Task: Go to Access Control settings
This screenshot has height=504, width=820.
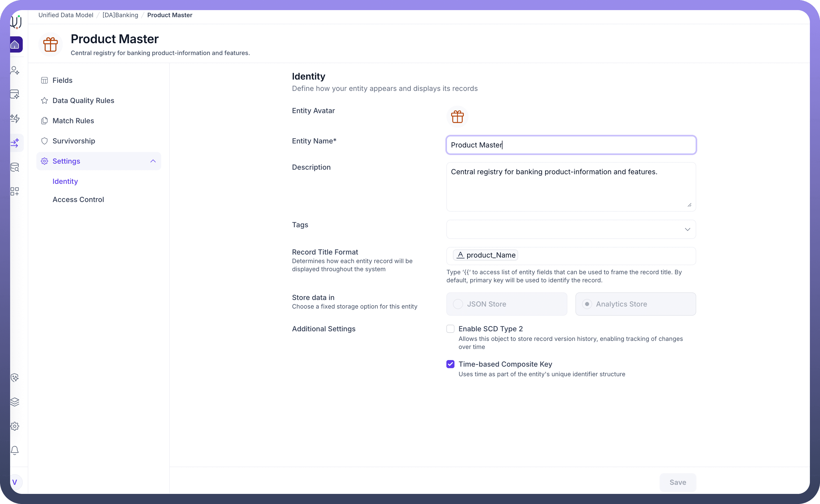Action: click(78, 199)
